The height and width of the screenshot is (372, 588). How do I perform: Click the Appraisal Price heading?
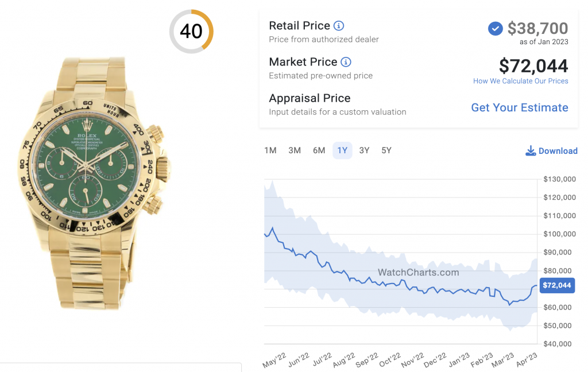(310, 98)
